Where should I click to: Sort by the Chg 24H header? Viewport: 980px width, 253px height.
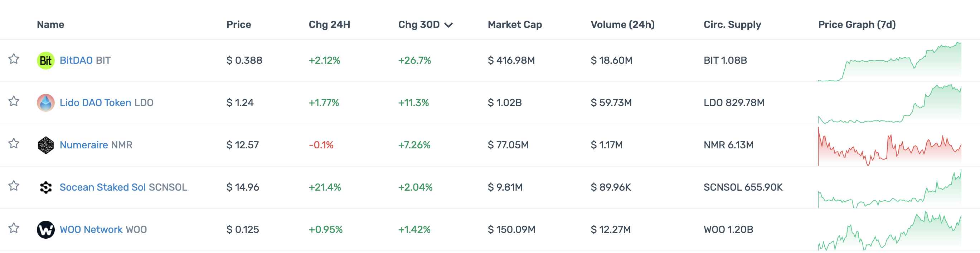coord(329,25)
